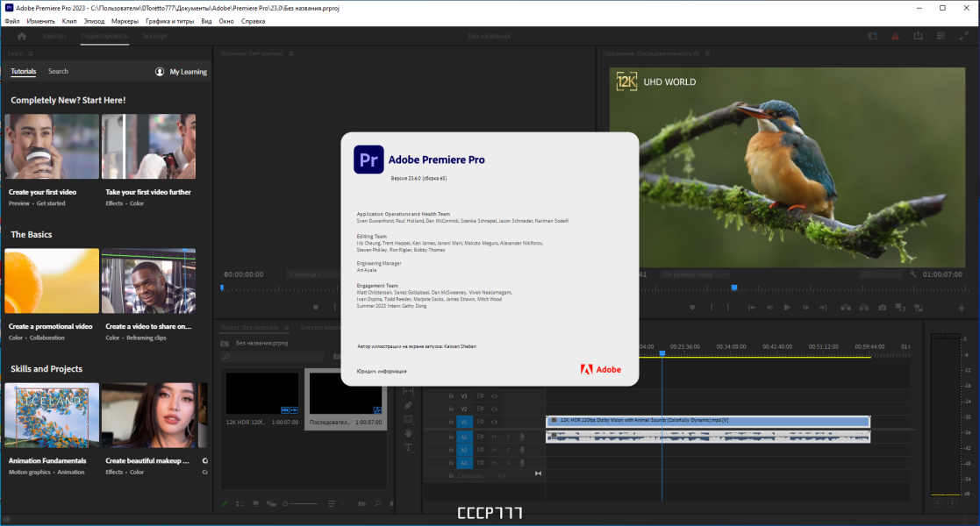Switch to the Search tab in Learn panel
Viewport: 980px width, 526px height.
[x=58, y=71]
